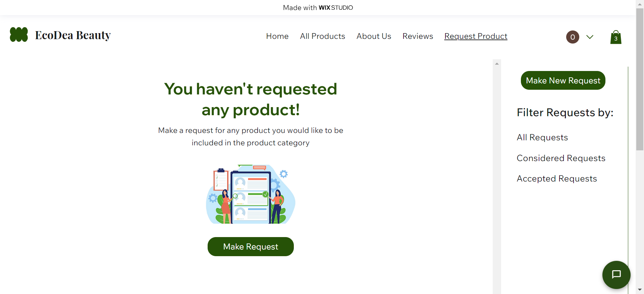Click the 'You haven't requested any product!' heading
The height and width of the screenshot is (294, 644).
tap(251, 99)
